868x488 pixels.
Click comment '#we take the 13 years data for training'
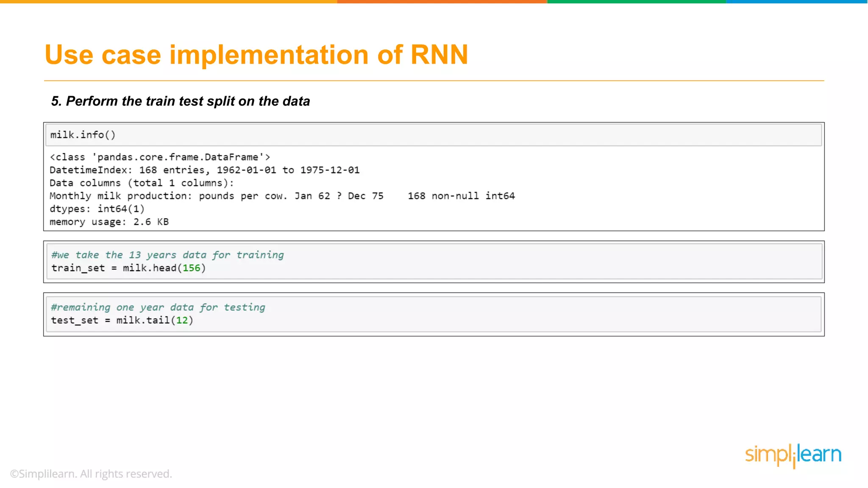[x=167, y=255]
